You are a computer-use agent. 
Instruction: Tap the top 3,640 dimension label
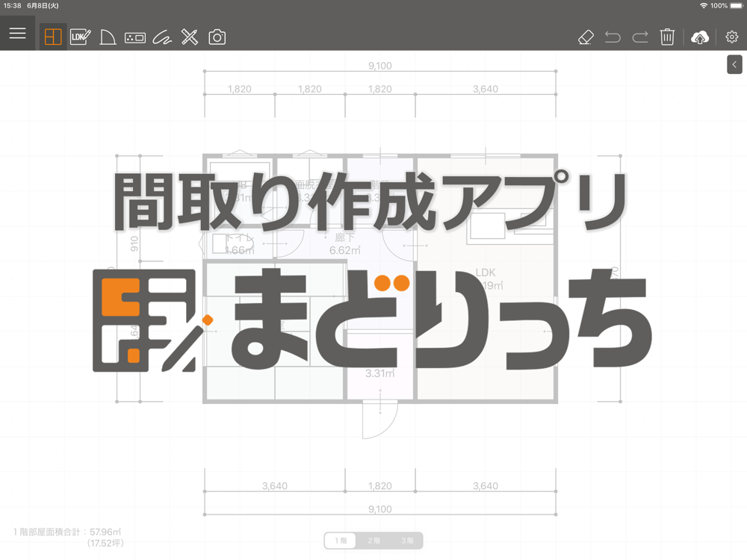tap(486, 89)
